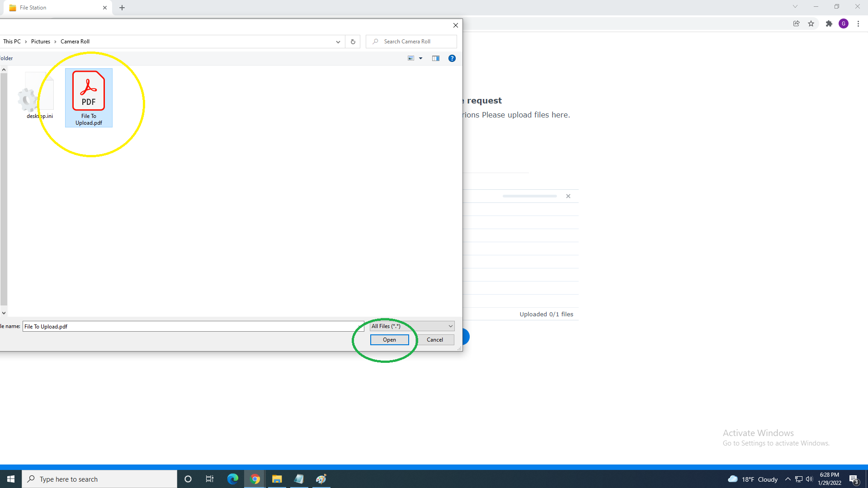Cancel the upload with the X icon

[568, 196]
